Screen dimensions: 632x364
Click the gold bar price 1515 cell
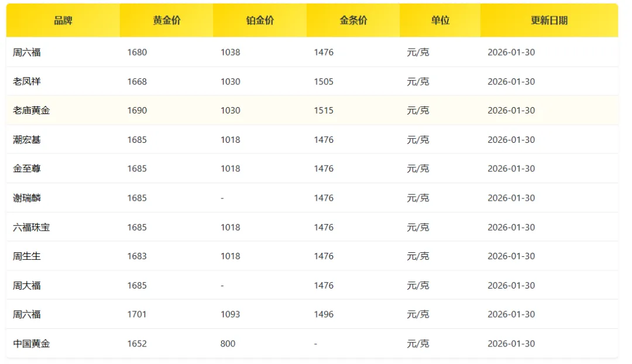click(324, 111)
